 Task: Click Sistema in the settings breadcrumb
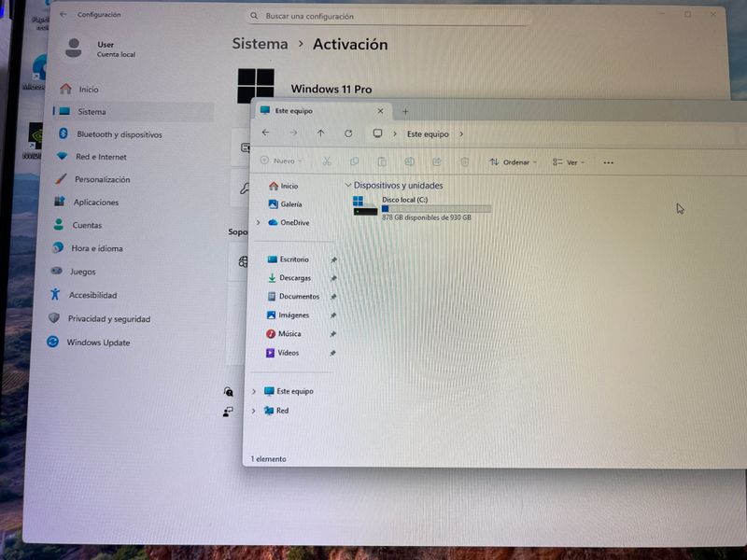pyautogui.click(x=261, y=44)
